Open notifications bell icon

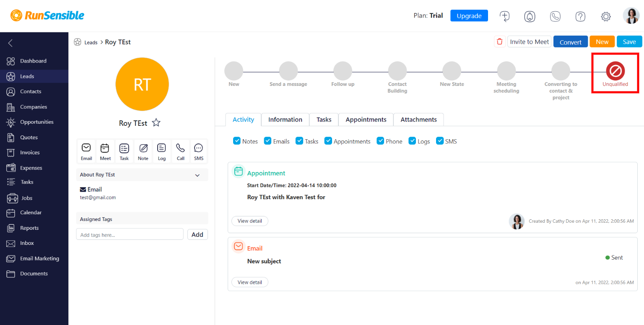click(x=530, y=16)
